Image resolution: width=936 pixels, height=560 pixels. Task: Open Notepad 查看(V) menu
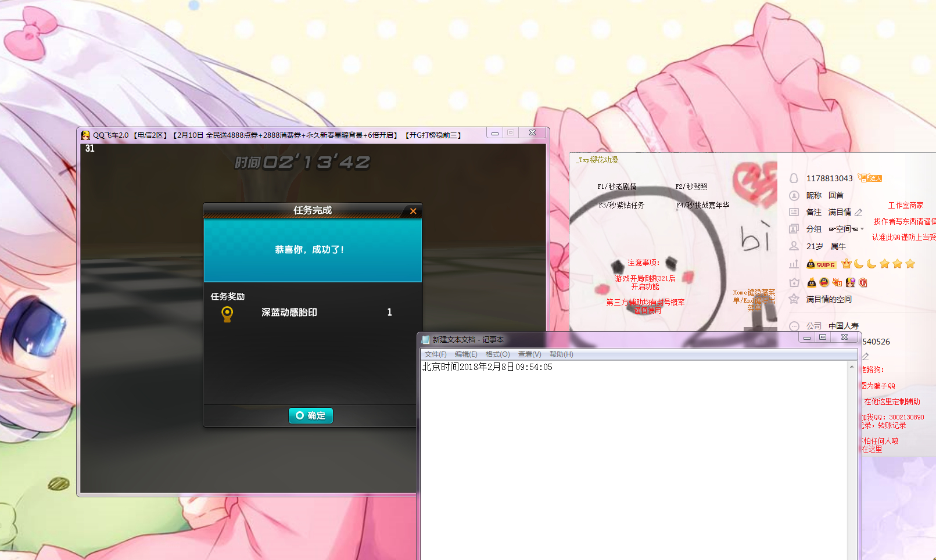click(x=530, y=354)
